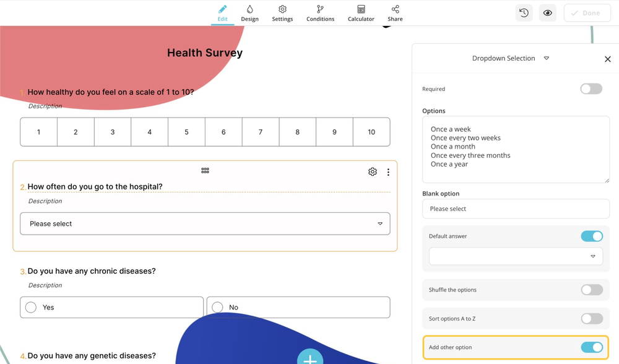
Task: Open the Calculator tool
Action: [361, 13]
